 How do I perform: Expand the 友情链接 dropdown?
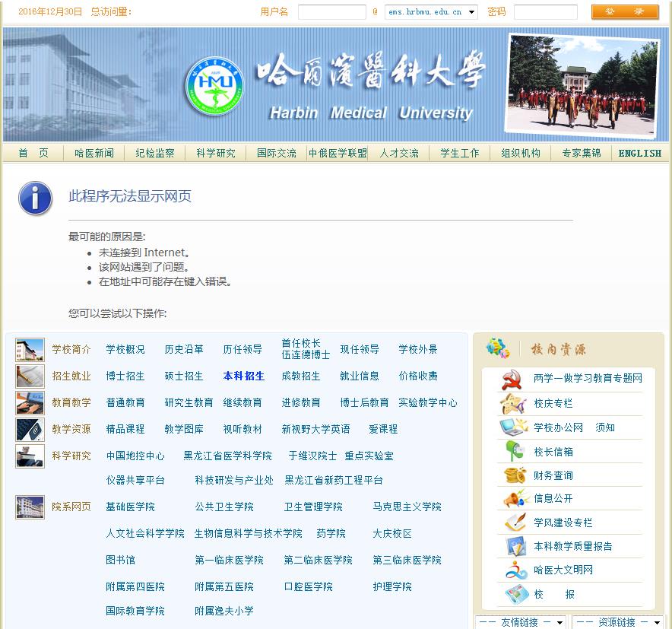click(521, 622)
